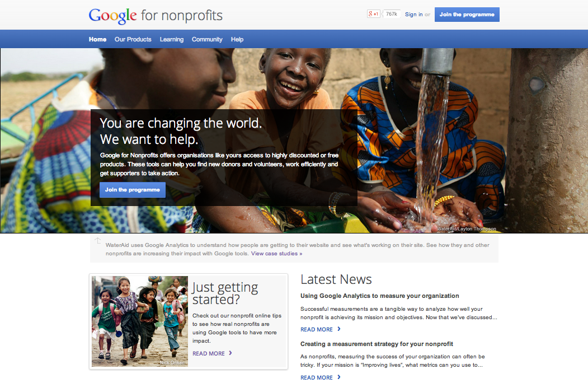588x383 pixels.
Task: Click the upward arrow icon beside the WaterAid caption
Action: click(x=98, y=241)
